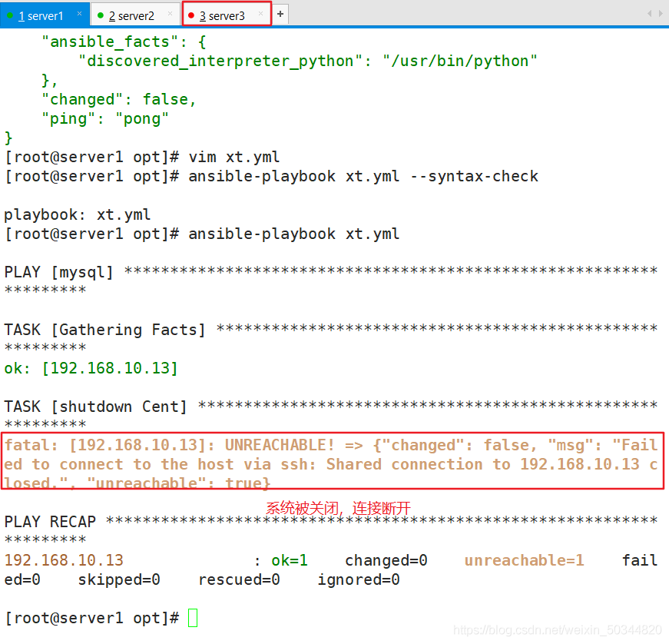Add a new session tab with plus button
Viewport: 669px width, 644px height.
280,14
